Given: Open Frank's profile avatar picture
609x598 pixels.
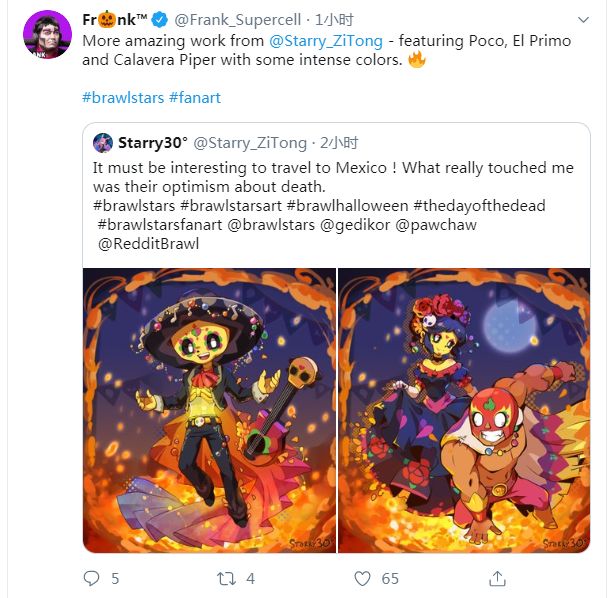Looking at the screenshot, I should point(47,35).
